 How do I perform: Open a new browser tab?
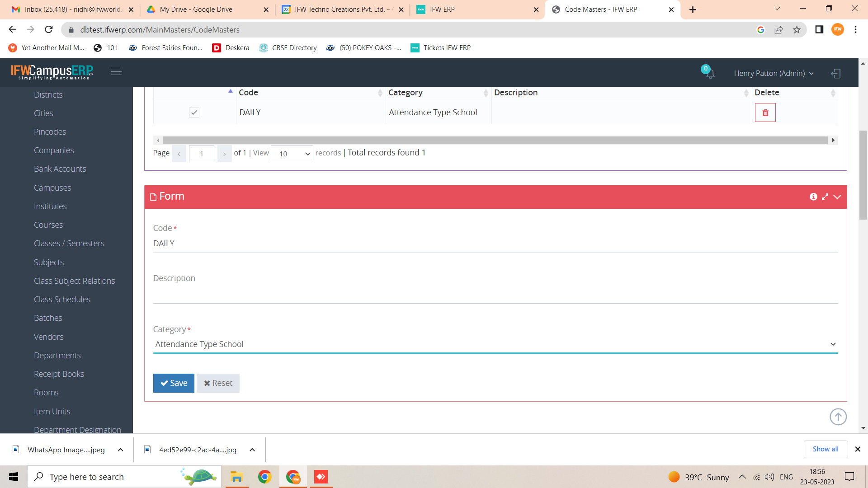pos(693,9)
